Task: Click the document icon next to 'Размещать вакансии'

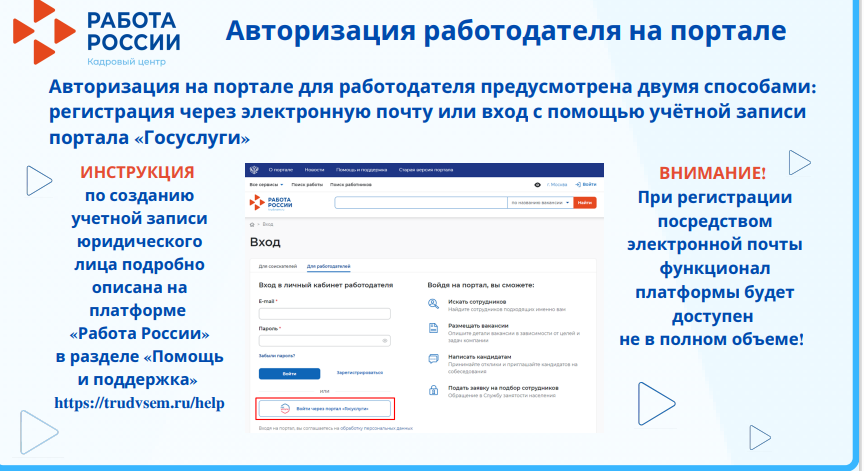Action: point(434,328)
